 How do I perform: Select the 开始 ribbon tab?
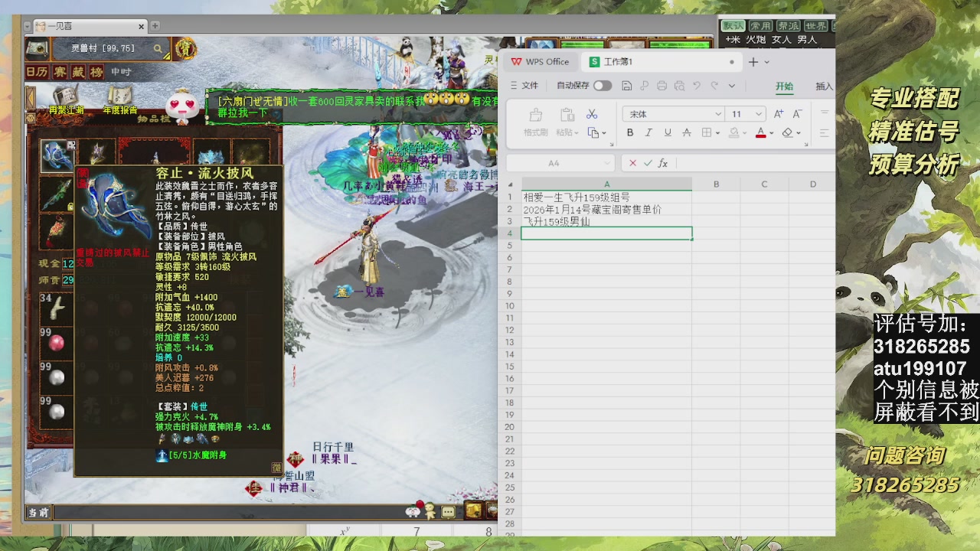click(x=785, y=86)
